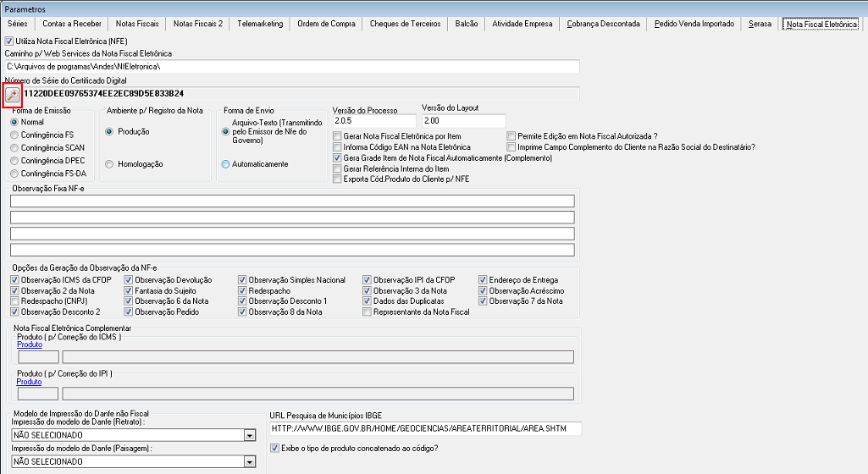
Task: Toggle Observação Simples Nacional checkbox
Action: pos(242,280)
